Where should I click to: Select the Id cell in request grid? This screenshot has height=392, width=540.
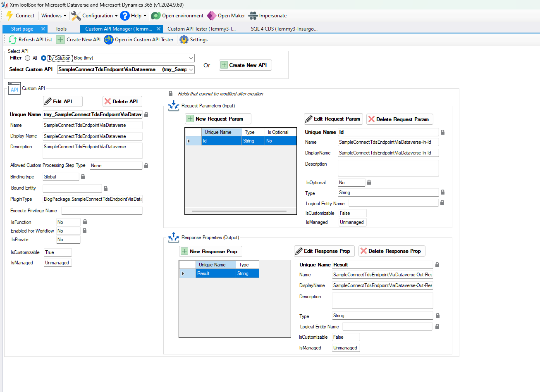(221, 141)
